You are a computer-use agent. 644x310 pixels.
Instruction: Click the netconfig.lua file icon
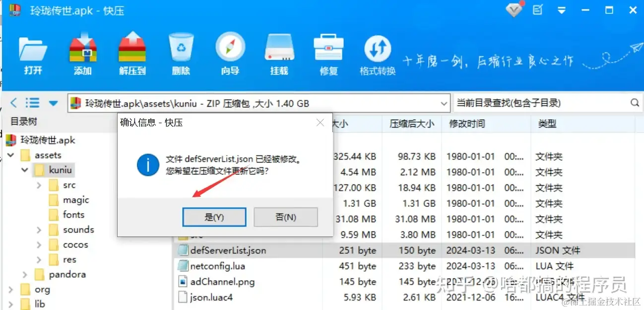point(183,266)
